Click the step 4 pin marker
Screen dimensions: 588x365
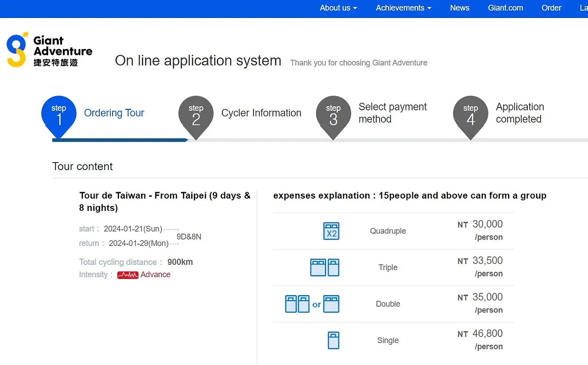(x=470, y=117)
